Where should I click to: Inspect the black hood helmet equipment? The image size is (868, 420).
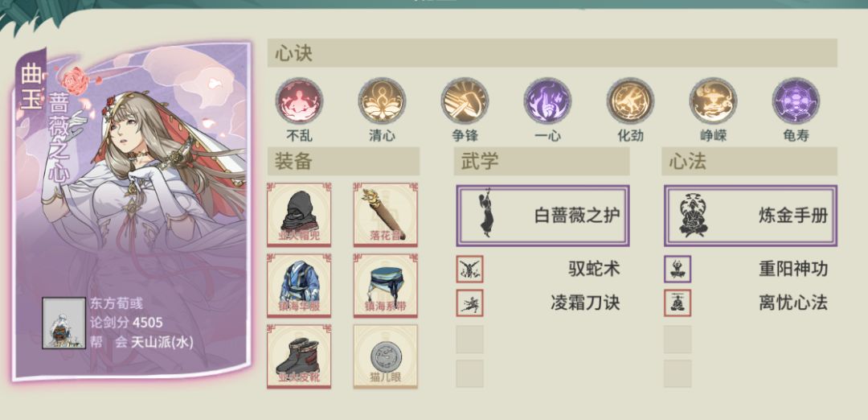point(299,215)
